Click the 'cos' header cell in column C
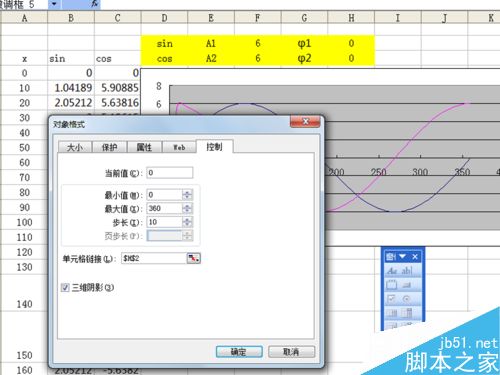500x375 pixels. click(x=117, y=58)
